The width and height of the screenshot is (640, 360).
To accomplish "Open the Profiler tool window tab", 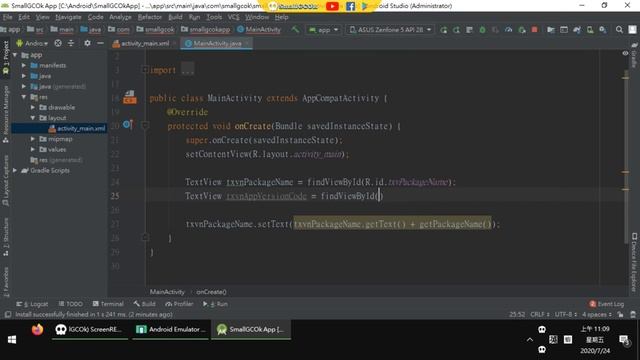I will (179, 304).
